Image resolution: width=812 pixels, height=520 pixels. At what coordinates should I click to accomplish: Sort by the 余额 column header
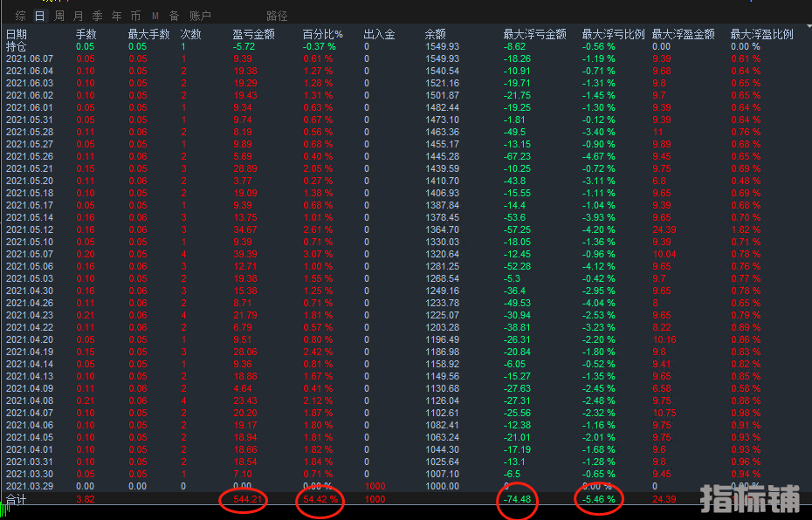435,34
